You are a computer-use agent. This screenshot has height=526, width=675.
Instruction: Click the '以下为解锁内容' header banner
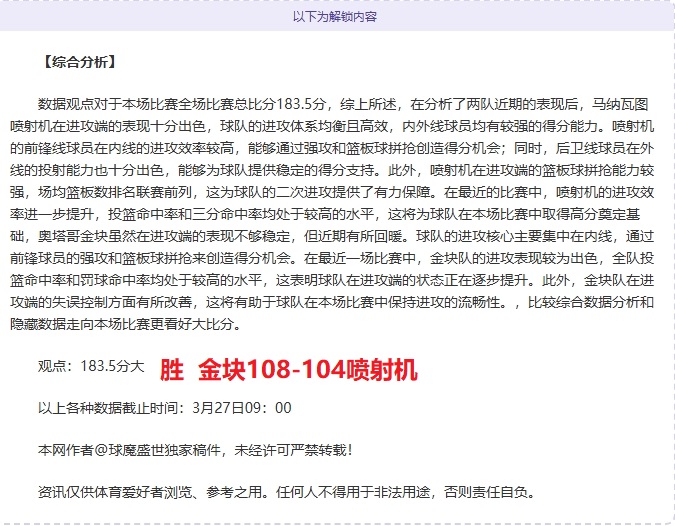(335, 17)
